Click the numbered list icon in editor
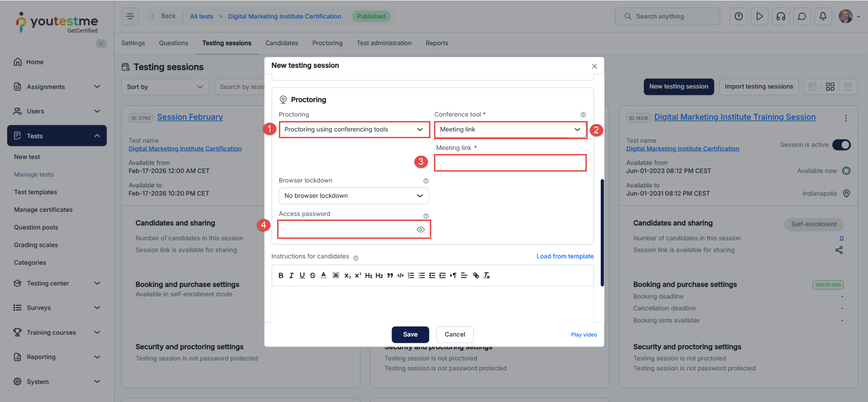The width and height of the screenshot is (868, 402). click(x=411, y=276)
